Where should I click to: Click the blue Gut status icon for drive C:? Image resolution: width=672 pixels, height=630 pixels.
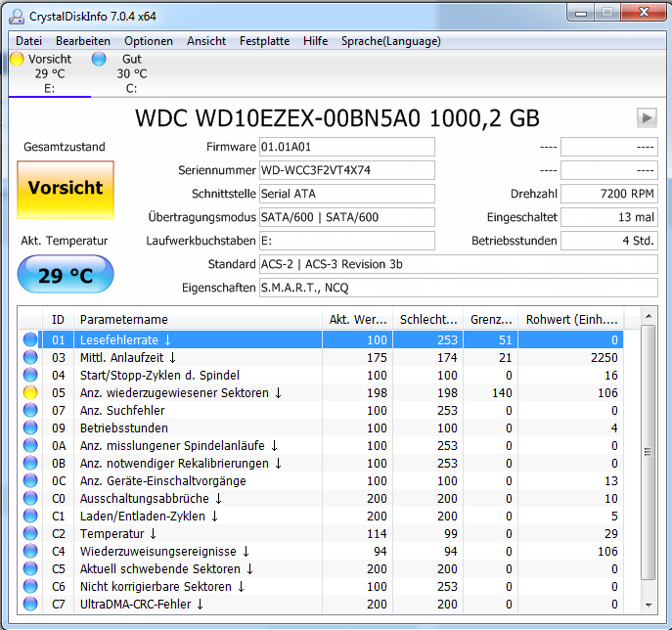tap(99, 59)
